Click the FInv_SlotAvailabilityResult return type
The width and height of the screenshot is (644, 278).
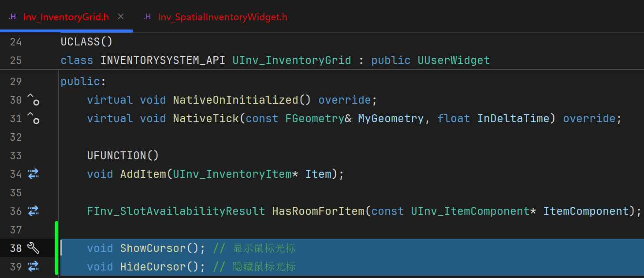pos(176,211)
